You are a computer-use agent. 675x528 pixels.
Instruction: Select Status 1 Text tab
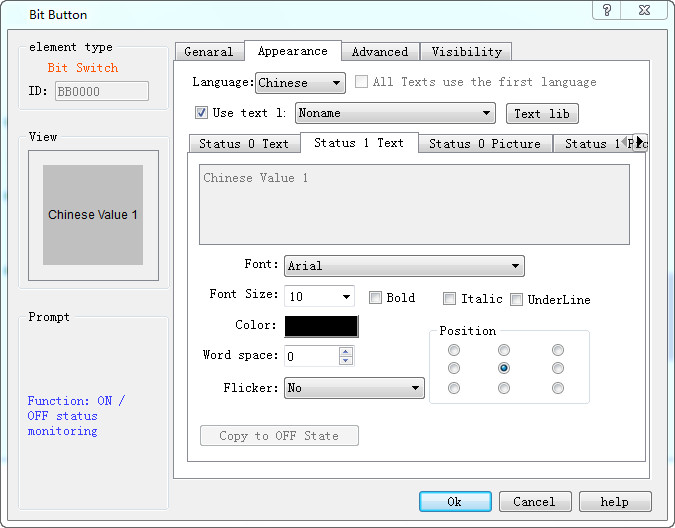359,143
